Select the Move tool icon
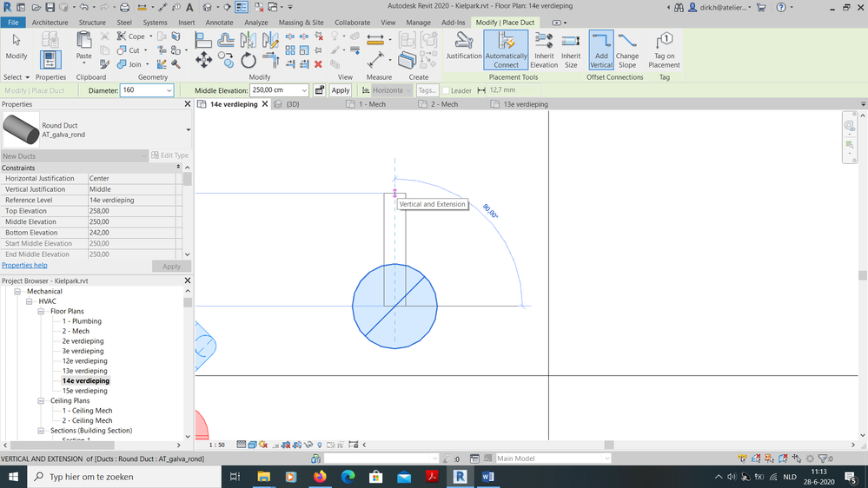868x488 pixels. point(203,60)
